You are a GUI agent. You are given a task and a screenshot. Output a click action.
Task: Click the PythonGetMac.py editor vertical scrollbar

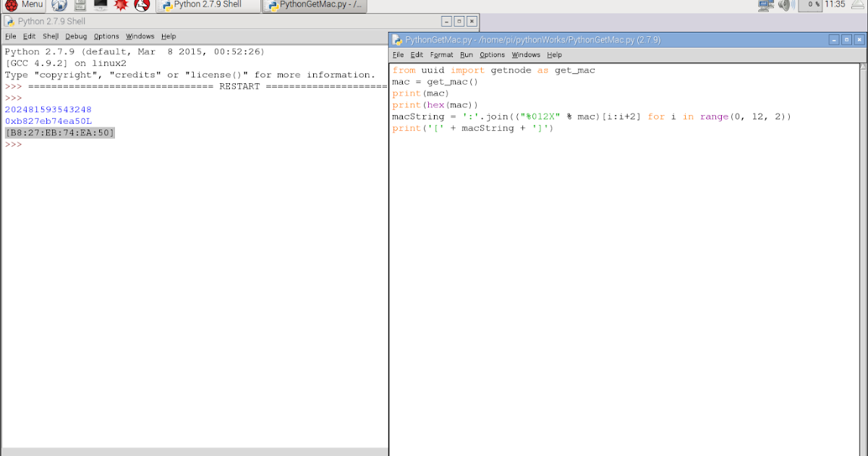[862, 259]
